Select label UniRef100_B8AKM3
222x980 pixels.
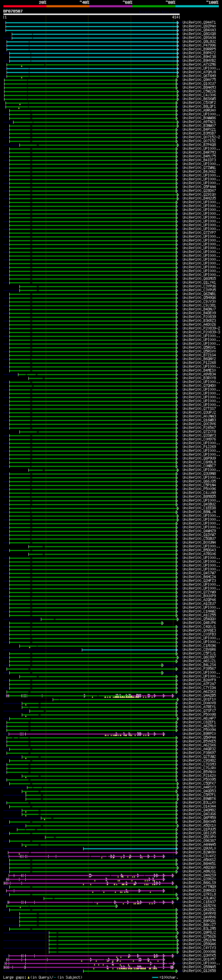tap(199, 88)
